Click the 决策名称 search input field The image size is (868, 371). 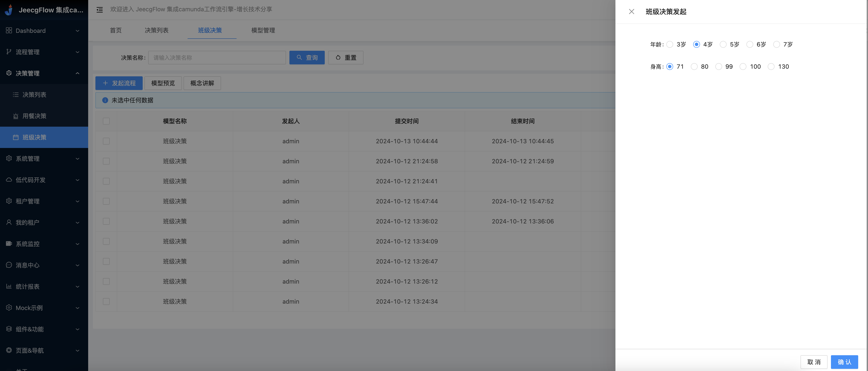[217, 58]
